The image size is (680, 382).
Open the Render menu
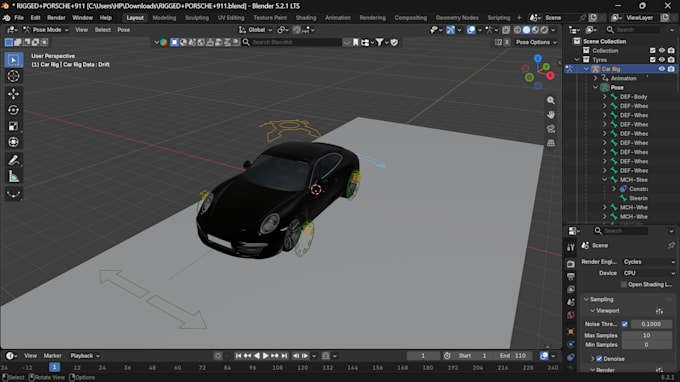point(56,18)
